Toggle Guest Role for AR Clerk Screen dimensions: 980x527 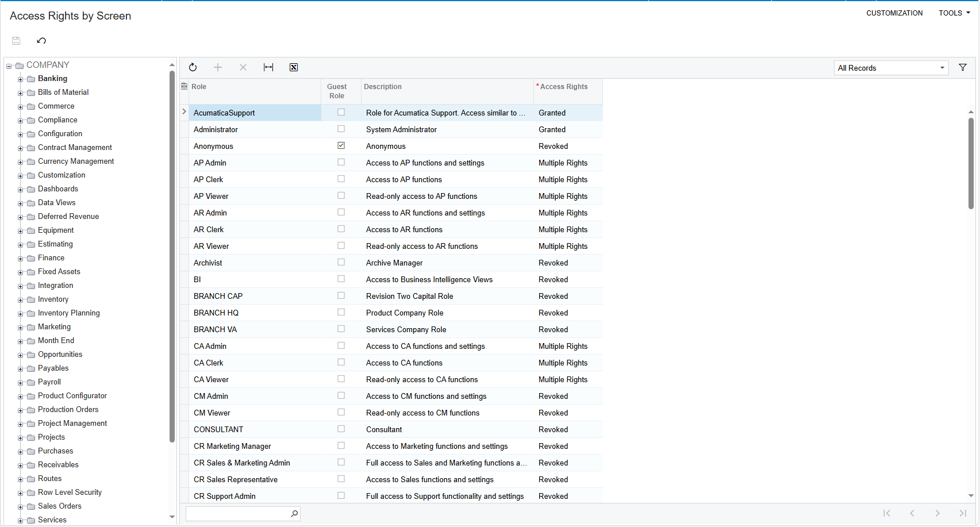click(x=341, y=229)
